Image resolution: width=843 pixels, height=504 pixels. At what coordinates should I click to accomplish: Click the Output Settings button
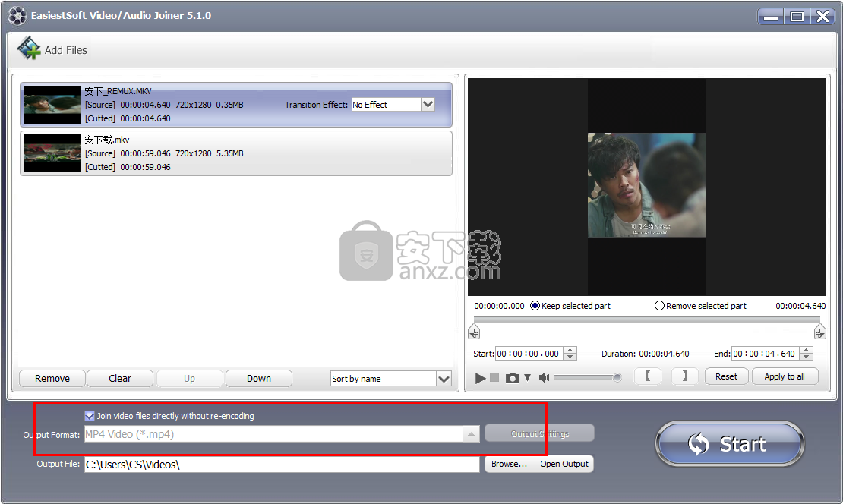point(540,433)
